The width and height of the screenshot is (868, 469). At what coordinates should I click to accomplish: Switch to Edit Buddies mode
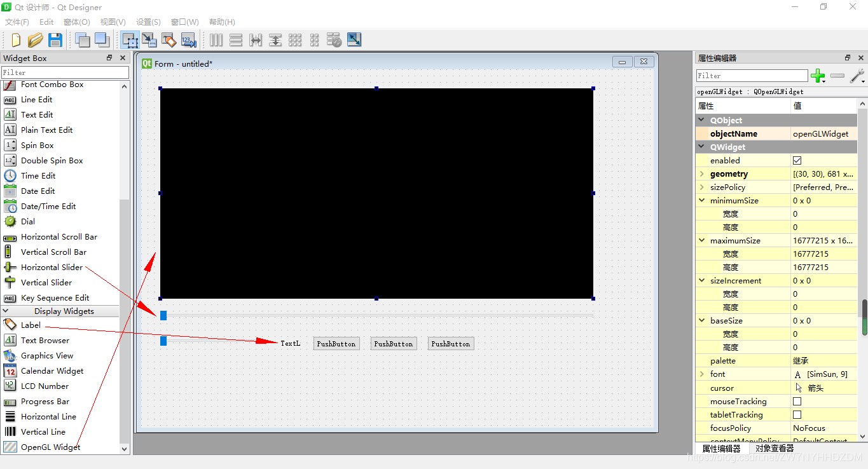[169, 40]
